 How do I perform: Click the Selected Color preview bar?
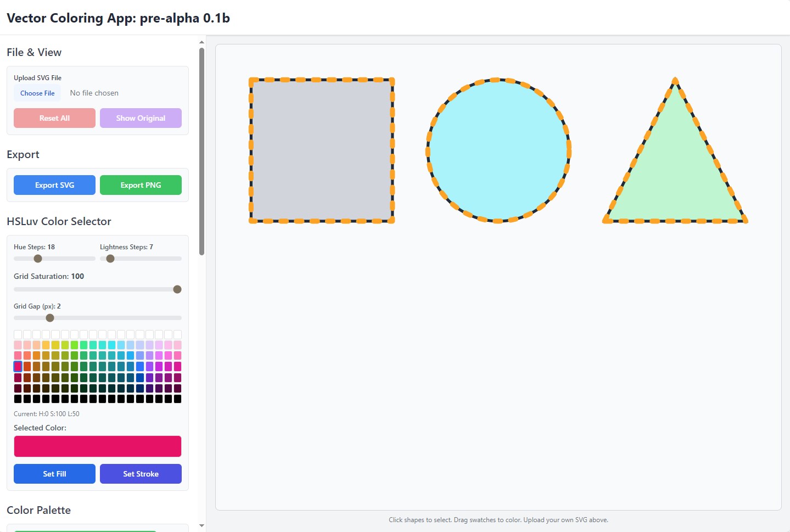coord(98,446)
